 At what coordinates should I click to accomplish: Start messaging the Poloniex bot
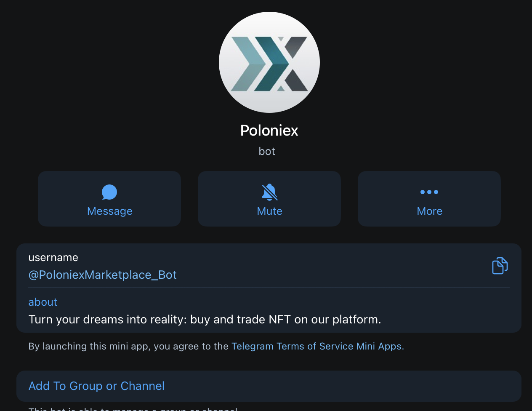(109, 198)
